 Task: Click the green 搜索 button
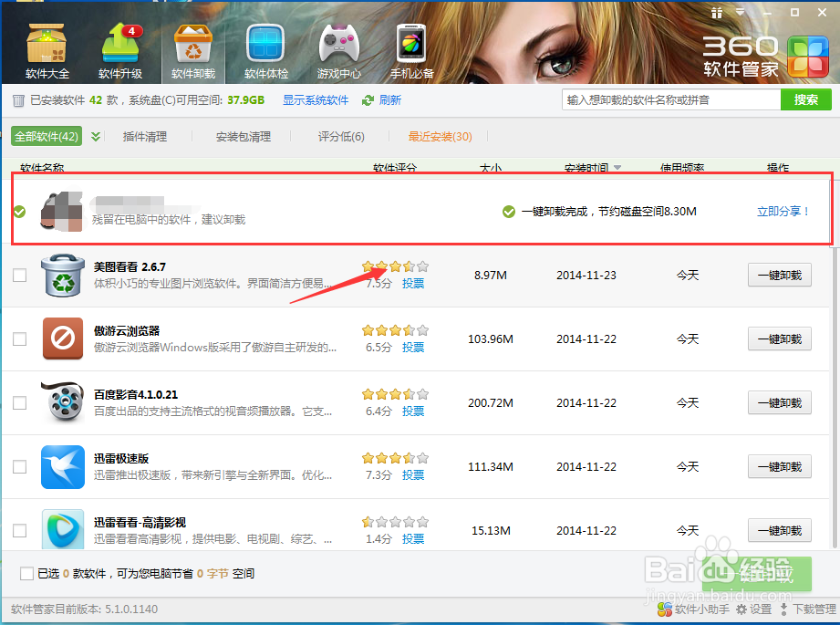805,99
